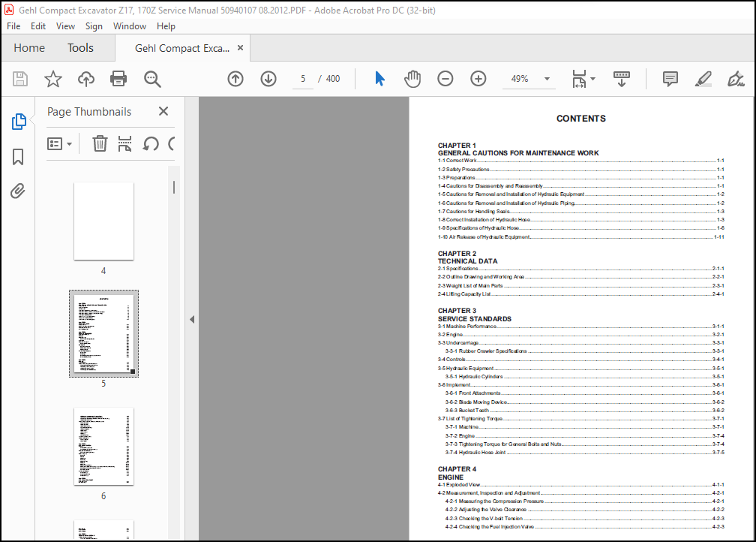Go to the next page

(268, 79)
